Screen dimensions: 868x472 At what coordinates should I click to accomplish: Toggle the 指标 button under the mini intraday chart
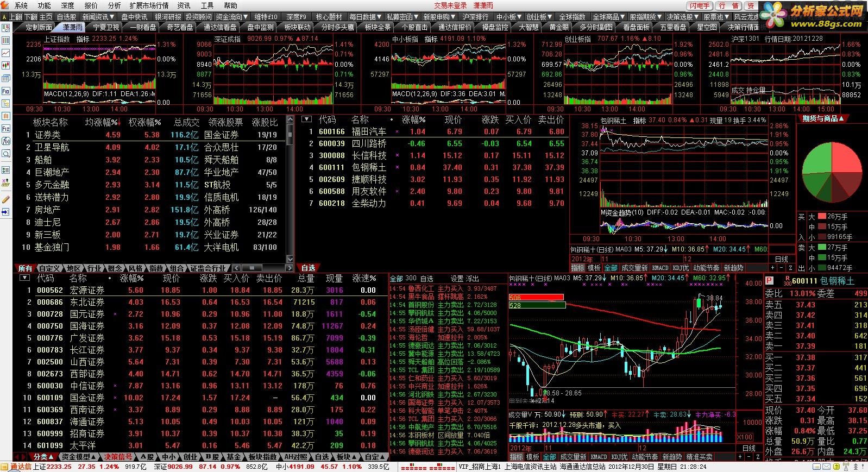click(x=577, y=268)
